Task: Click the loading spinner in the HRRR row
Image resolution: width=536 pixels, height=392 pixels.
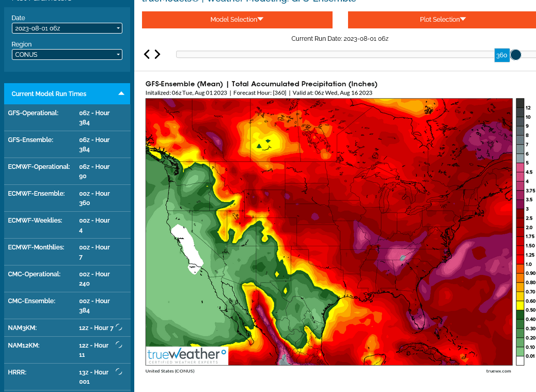Action: [x=119, y=371]
